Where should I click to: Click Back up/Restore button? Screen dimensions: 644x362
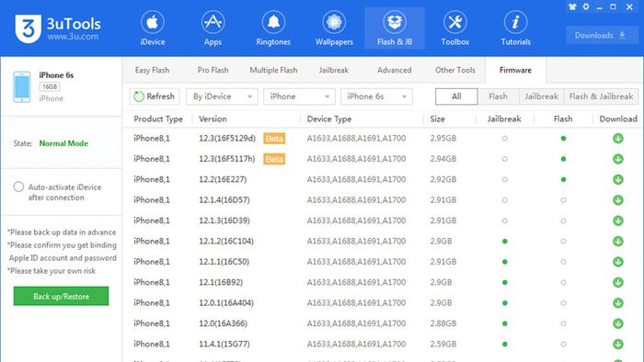click(x=62, y=296)
